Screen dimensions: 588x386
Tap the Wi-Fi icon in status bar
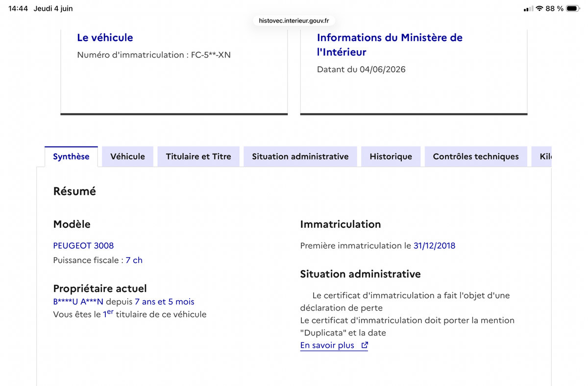click(539, 8)
